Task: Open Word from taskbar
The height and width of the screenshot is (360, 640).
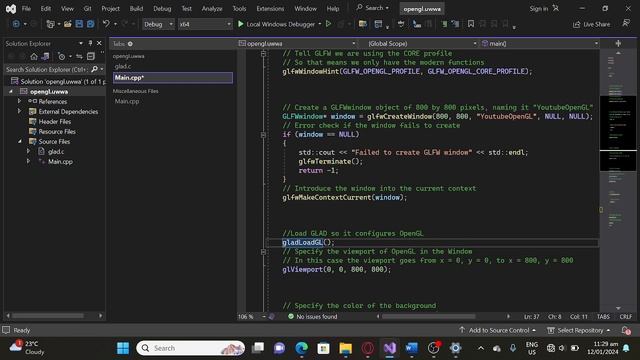Action: click(x=411, y=348)
